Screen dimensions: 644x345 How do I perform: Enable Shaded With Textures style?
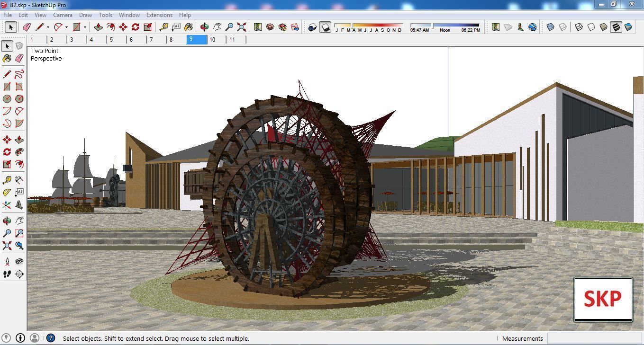coord(616,27)
